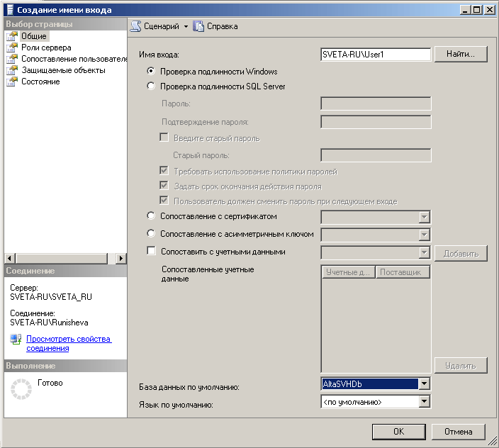Click the connection properties icon
This screenshot has height=448, width=499.
tap(16, 340)
